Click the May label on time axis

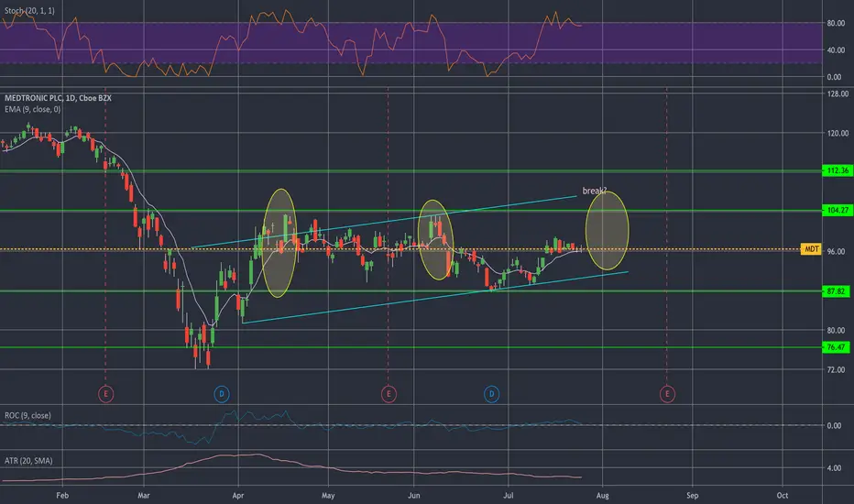(x=328, y=495)
